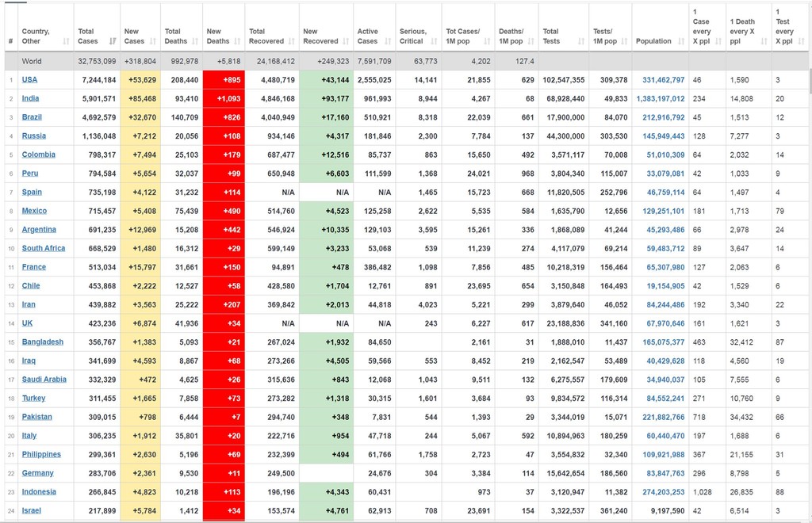The image size is (812, 523).
Task: Open the Chile country link
Action: 31,285
